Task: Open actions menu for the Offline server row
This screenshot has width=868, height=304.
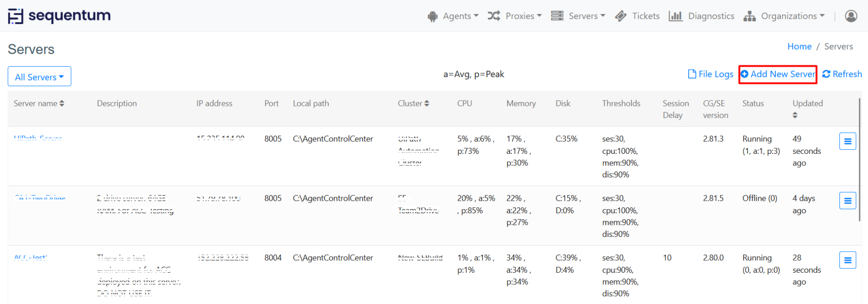Action: [x=847, y=201]
